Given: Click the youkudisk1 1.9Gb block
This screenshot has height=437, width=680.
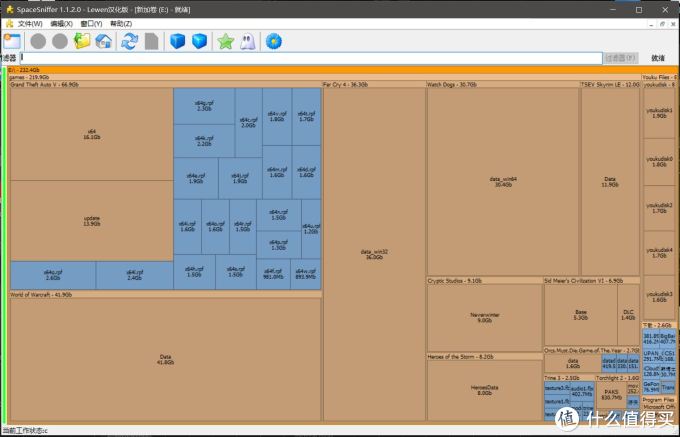Looking at the screenshot, I should tap(659, 113).
